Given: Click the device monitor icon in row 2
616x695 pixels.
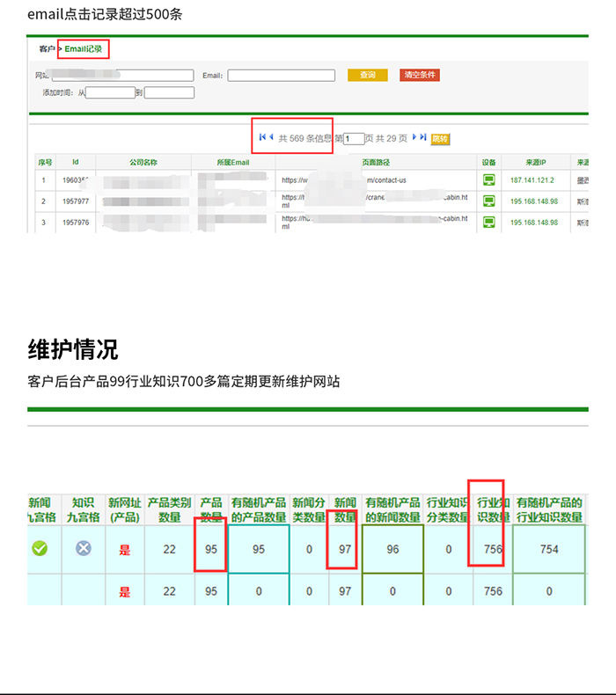Looking at the screenshot, I should tap(488, 201).
